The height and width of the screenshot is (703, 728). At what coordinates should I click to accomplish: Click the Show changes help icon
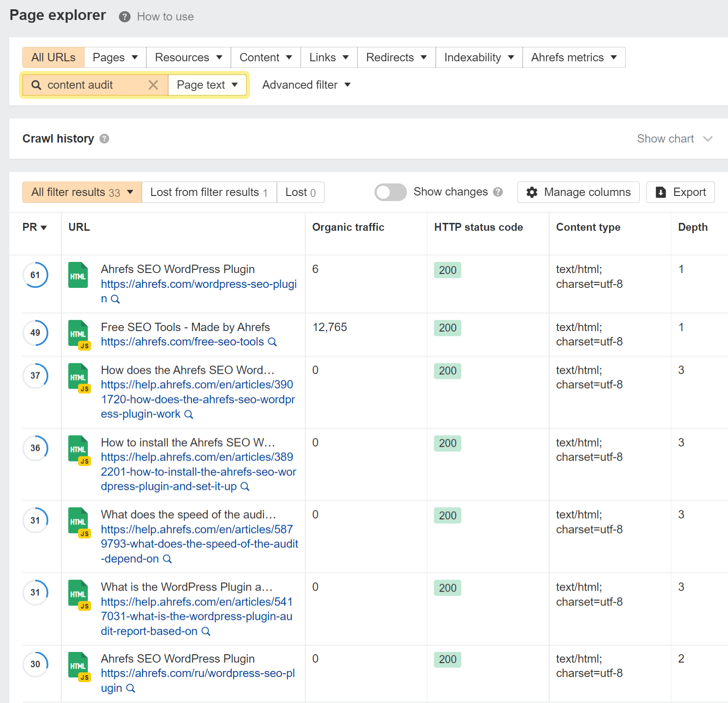[498, 192]
